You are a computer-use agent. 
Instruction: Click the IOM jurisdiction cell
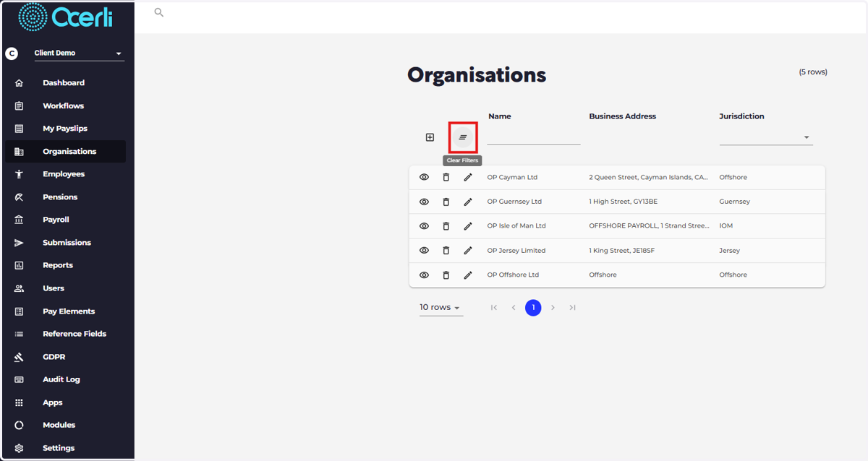[726, 226]
